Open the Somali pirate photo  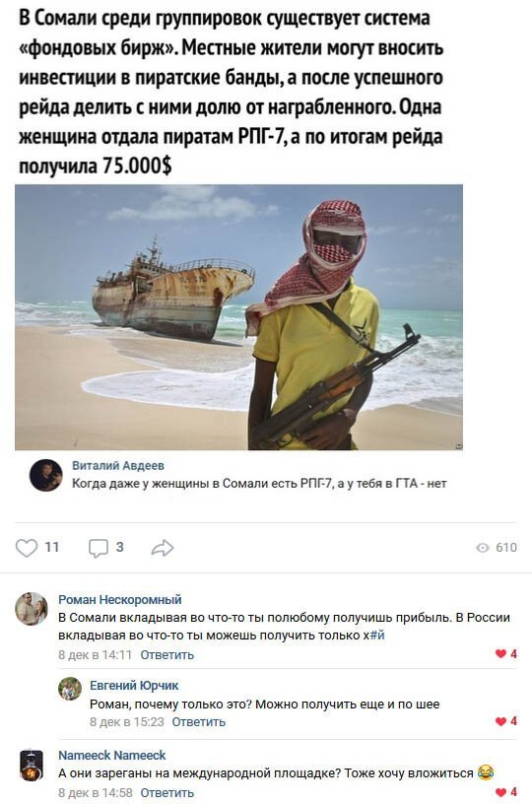[x=238, y=317]
